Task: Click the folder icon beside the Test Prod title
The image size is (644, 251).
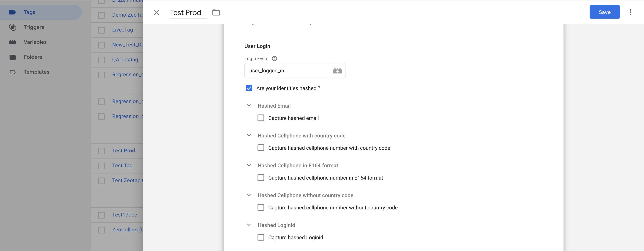Action: click(216, 12)
